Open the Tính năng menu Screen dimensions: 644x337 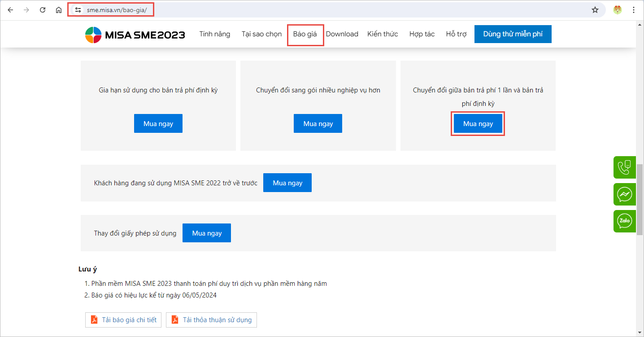click(x=215, y=34)
